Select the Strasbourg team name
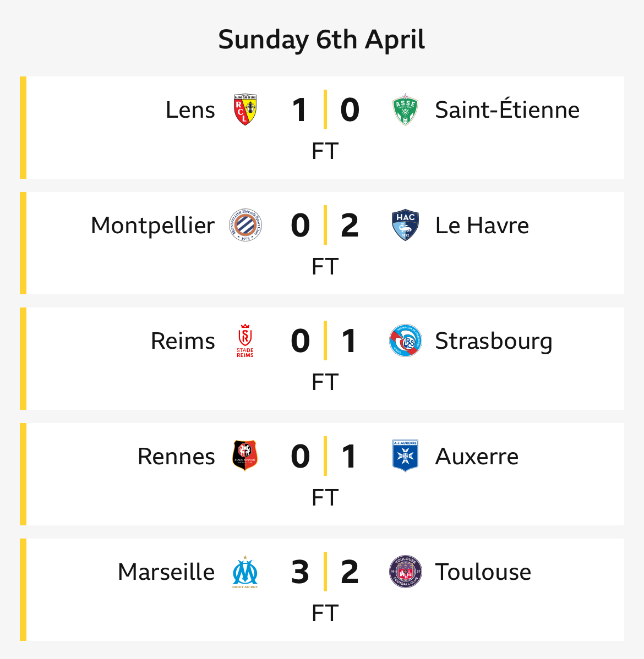Screen dimensions: 644x659 coord(493,342)
